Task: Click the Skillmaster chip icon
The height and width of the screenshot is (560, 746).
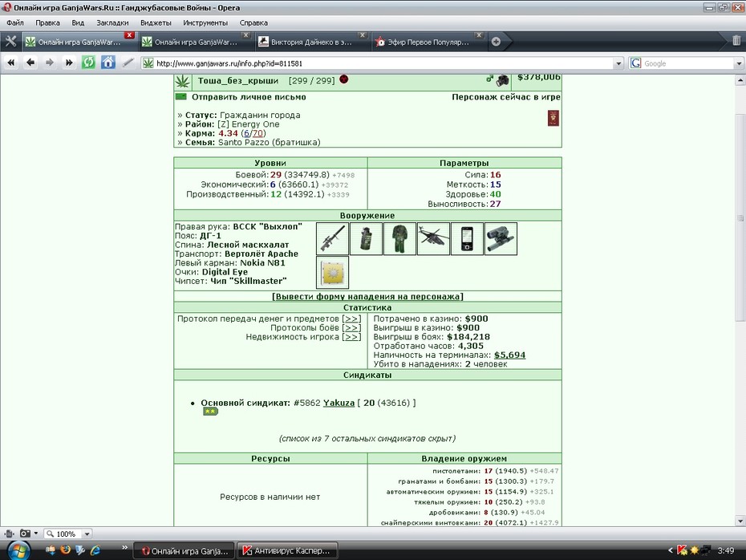Action: click(x=333, y=272)
